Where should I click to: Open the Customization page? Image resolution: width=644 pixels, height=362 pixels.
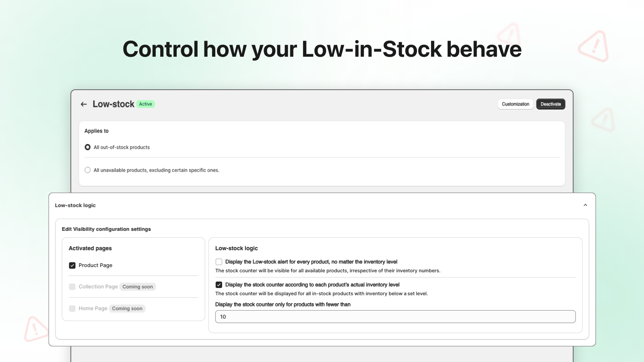(x=515, y=104)
